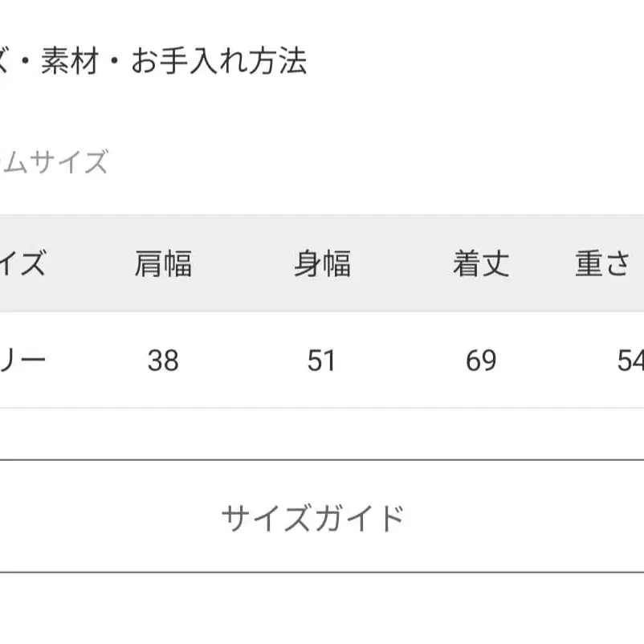The image size is (644, 644).
Task: Click the body width value 51
Action: (x=322, y=361)
